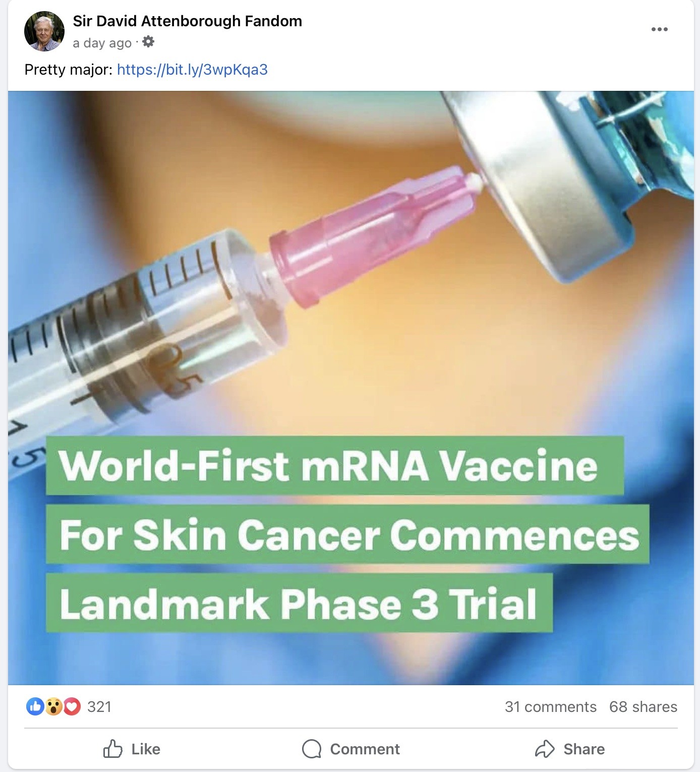The height and width of the screenshot is (772, 700).
Task: Click the wow face reaction icon
Action: click(53, 706)
